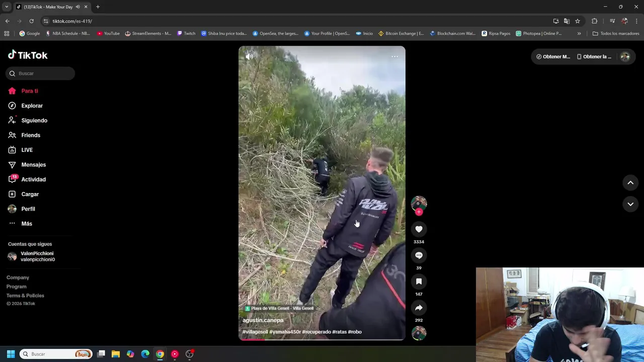The height and width of the screenshot is (362, 644).
Task: Click the TikTok Buscar search field
Action: pos(41,73)
